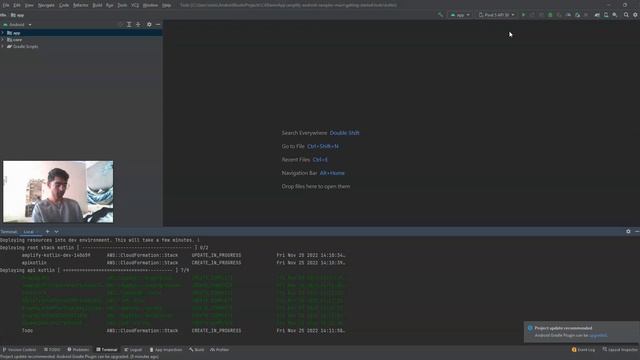Open the Help menu
The height and width of the screenshot is (360, 640).
tap(166, 5)
